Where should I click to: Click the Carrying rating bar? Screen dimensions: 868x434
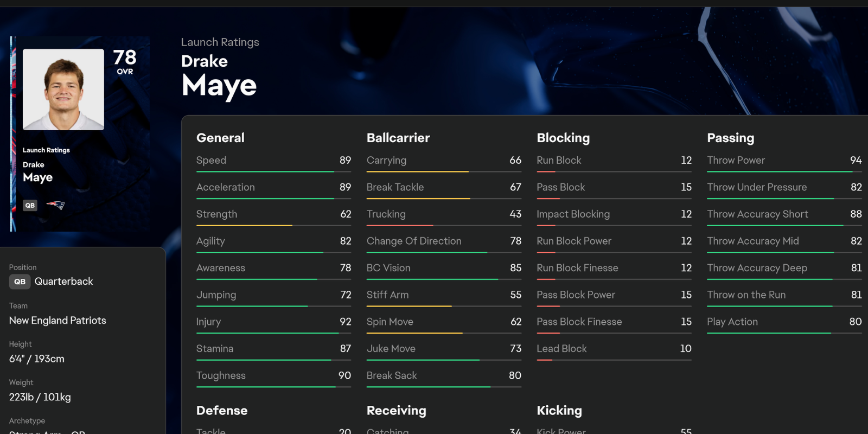(x=444, y=172)
